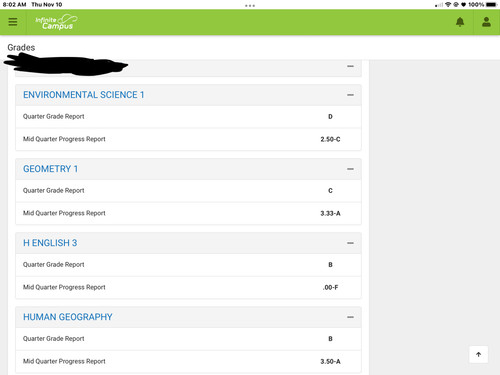Open the notifications bell
Image resolution: width=500 pixels, height=375 pixels.
tap(460, 22)
